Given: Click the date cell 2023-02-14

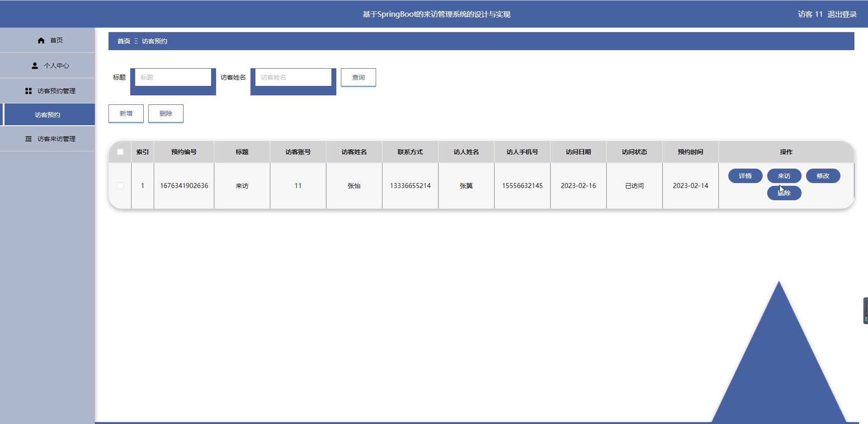Looking at the screenshot, I should point(690,186).
